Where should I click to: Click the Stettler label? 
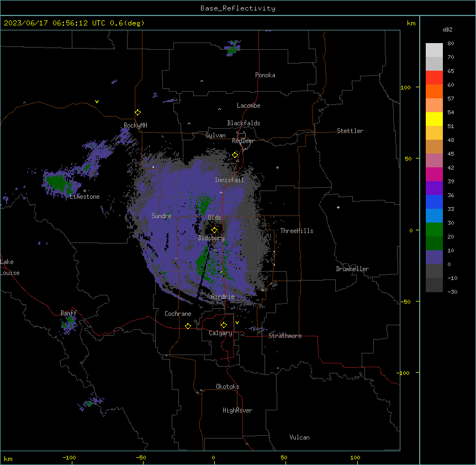350,131
